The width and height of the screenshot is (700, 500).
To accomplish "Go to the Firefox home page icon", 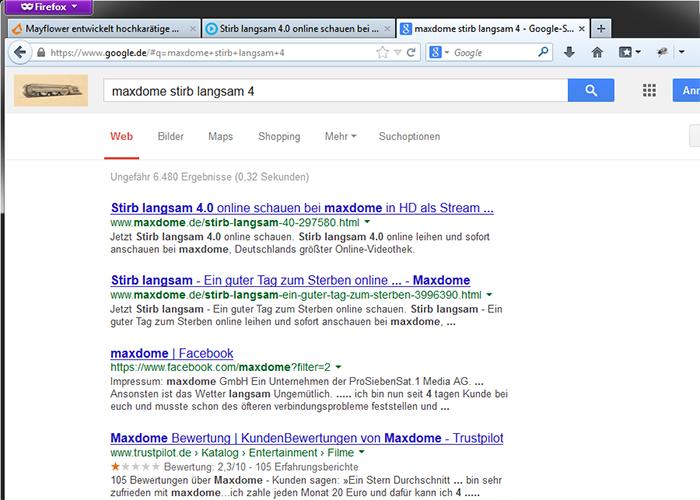I will coord(597,53).
